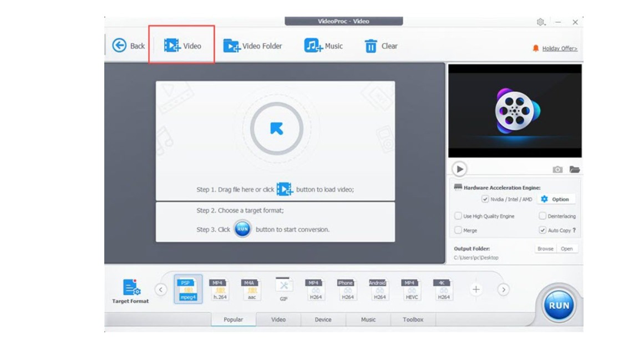Open the output folder with the Open button

[567, 248]
